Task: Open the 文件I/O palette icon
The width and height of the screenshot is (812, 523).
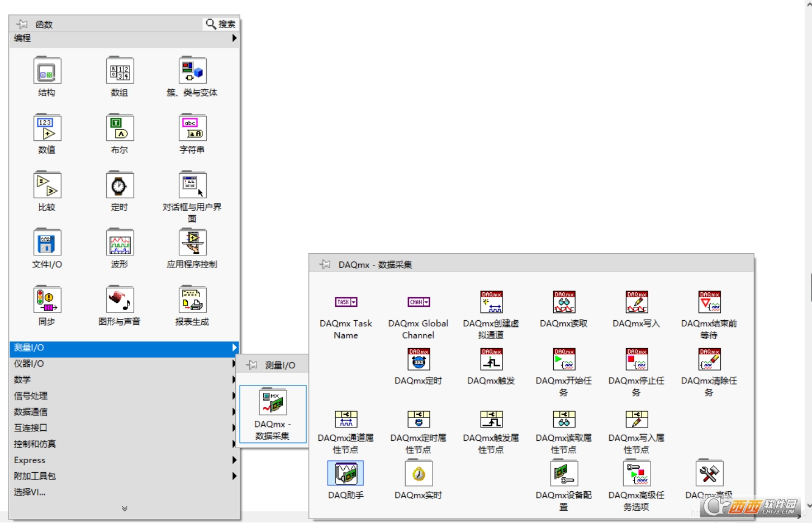Action: pyautogui.click(x=48, y=243)
